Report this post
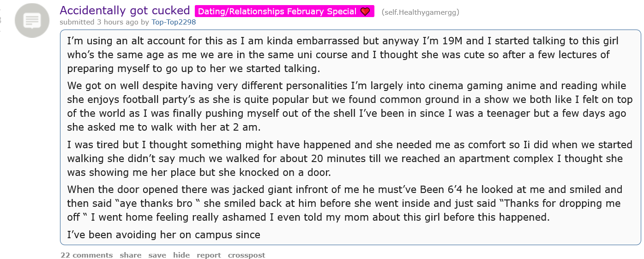This screenshot has height=259, width=644. pyautogui.click(x=209, y=255)
